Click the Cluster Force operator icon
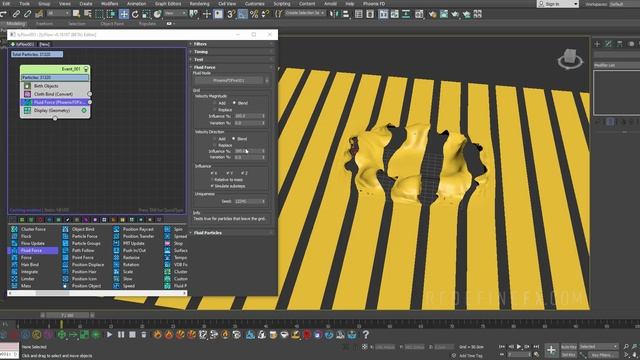640x360 pixels. (14, 229)
